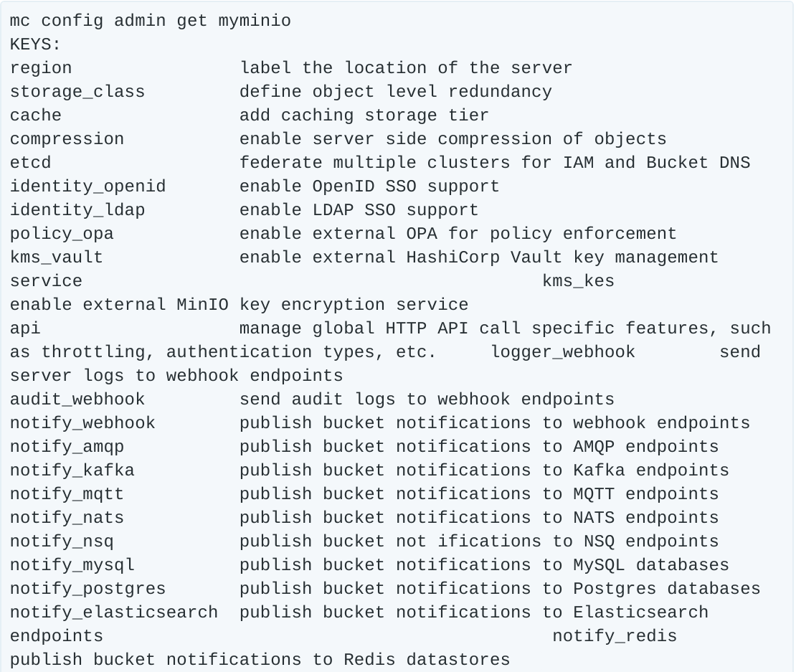Click the 'logger_webhook' key text
796x672 pixels.
pos(563,352)
